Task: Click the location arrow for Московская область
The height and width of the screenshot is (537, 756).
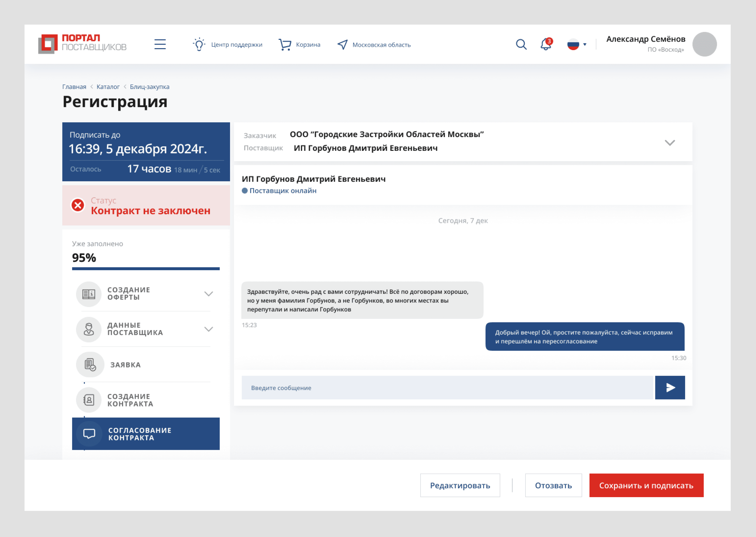Action: (343, 45)
